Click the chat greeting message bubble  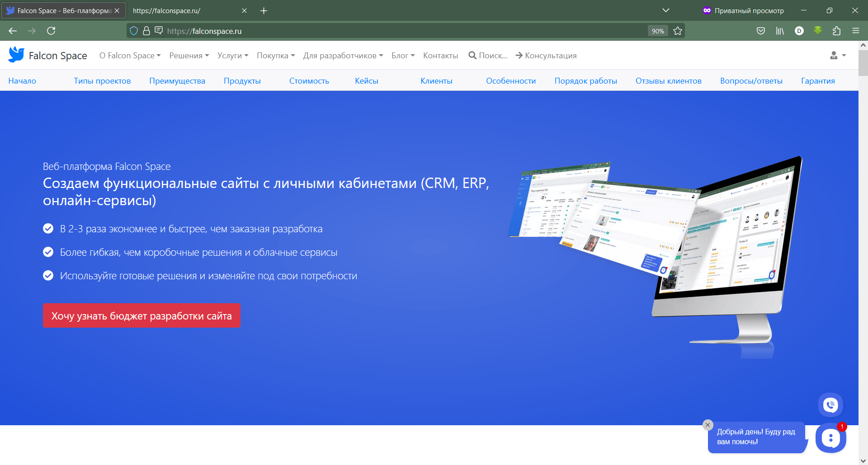click(x=757, y=437)
